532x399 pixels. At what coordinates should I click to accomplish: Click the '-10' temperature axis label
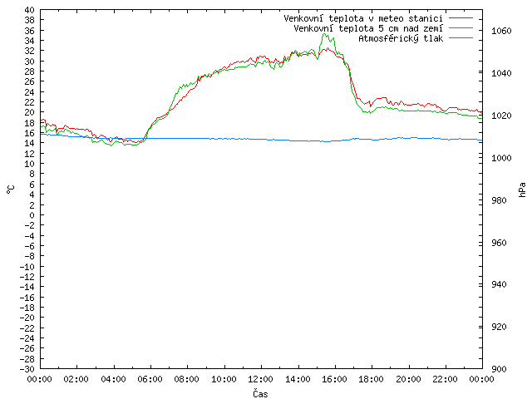(x=27, y=267)
